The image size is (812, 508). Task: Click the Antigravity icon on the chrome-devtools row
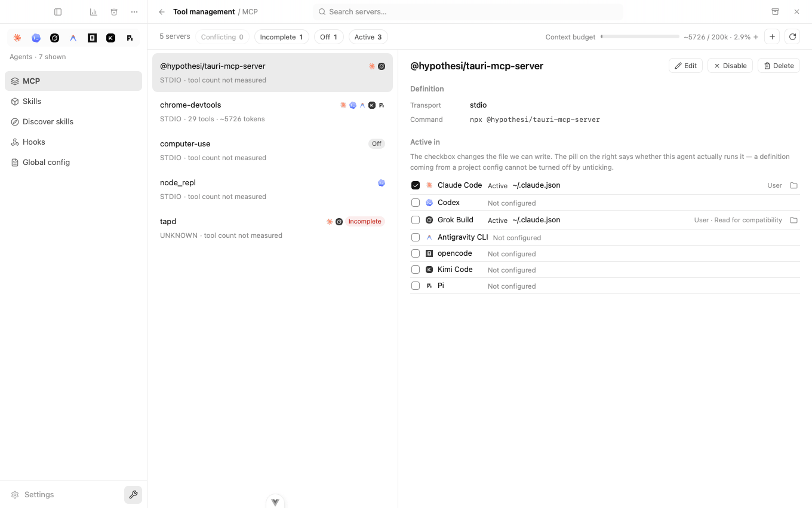coord(362,105)
